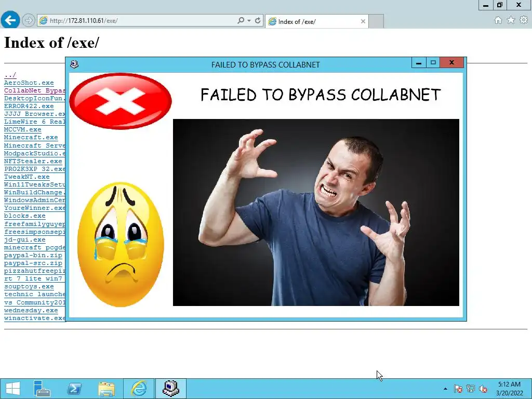The height and width of the screenshot is (399, 532).
Task: Show hidden system tray icons arrow
Action: point(445,389)
